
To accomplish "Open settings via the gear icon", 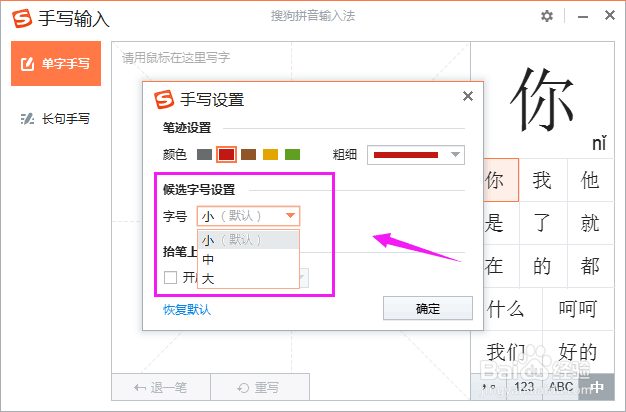I will click(x=547, y=16).
